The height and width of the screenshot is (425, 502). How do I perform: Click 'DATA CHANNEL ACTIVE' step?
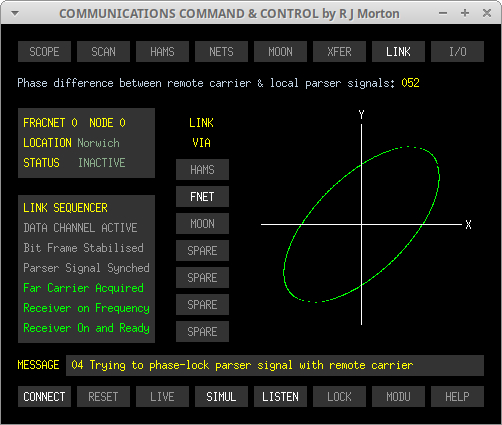coord(80,228)
